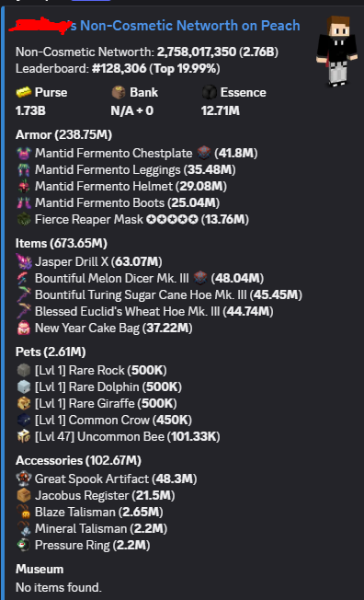Click the Mantid Fermento Chestplate icon
Screen dimensions: 364x600
(24, 154)
